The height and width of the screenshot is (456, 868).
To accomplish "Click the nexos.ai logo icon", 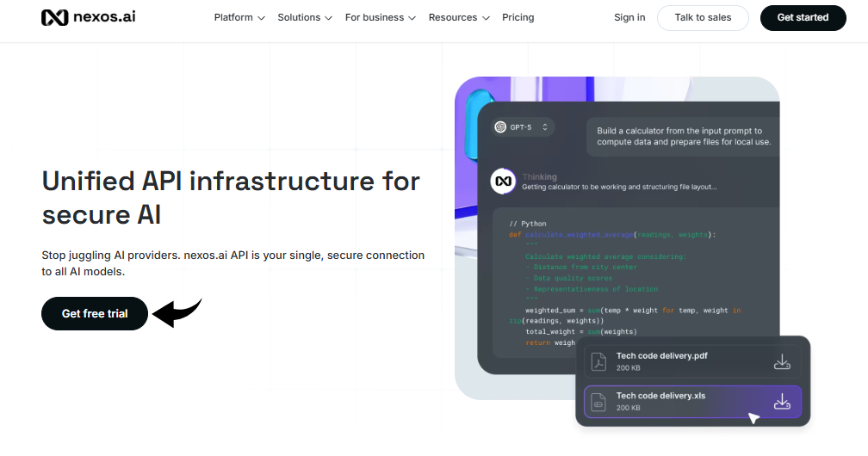I will click(x=54, y=18).
